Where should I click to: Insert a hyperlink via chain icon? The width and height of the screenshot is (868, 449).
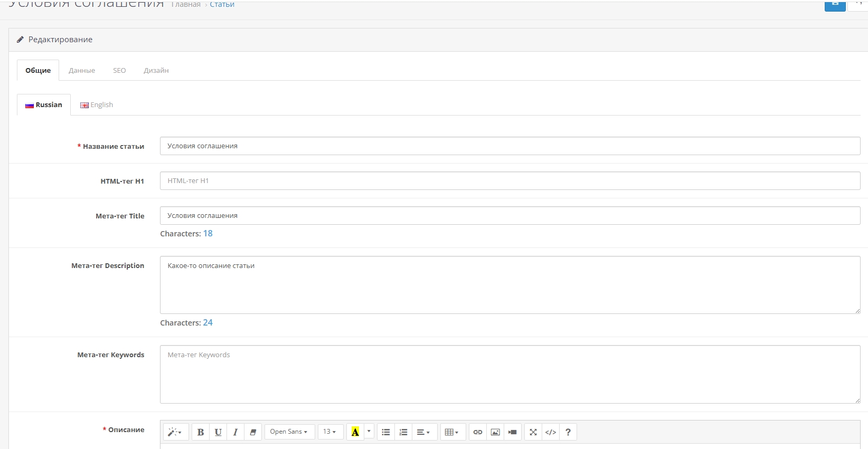pyautogui.click(x=478, y=432)
